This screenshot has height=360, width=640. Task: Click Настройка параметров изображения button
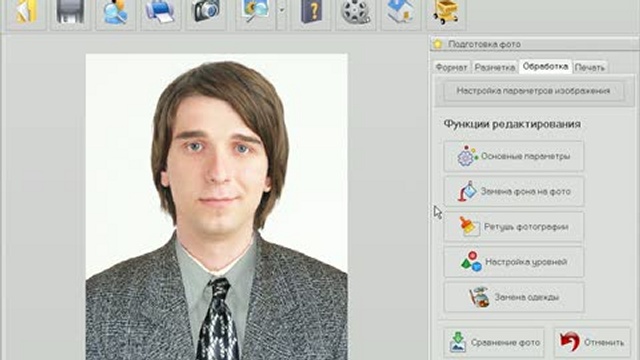[533, 91]
